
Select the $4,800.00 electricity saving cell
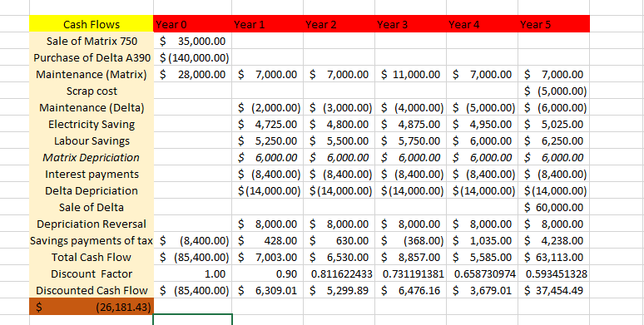coord(339,125)
